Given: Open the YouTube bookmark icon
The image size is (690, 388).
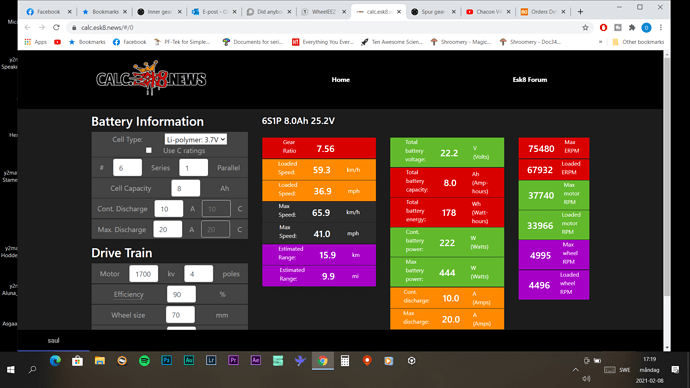Looking at the screenshot, I should pyautogui.click(x=57, y=42).
